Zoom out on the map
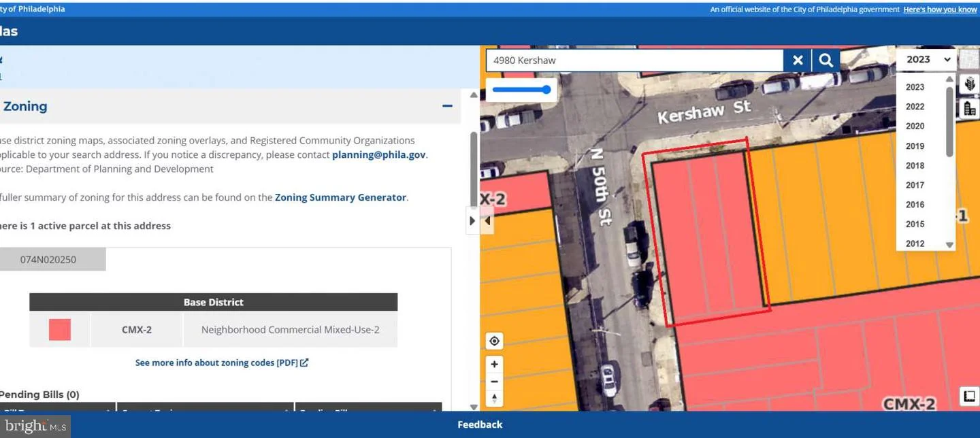This screenshot has height=438, width=980. 494,382
